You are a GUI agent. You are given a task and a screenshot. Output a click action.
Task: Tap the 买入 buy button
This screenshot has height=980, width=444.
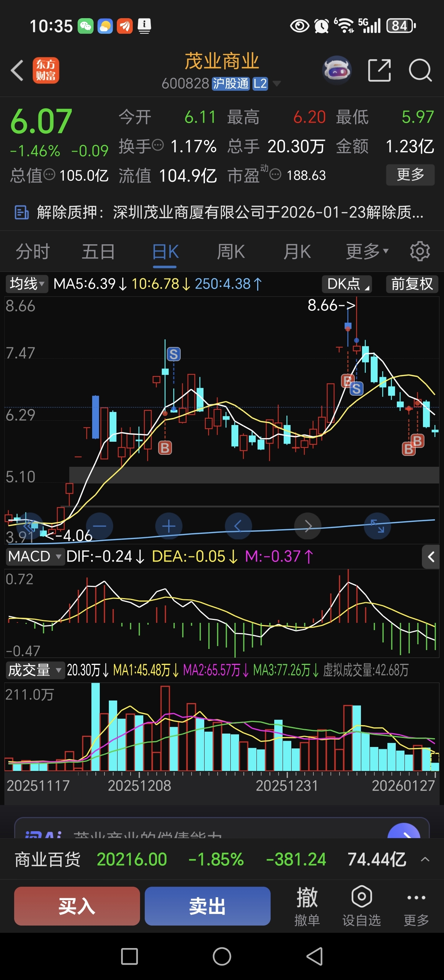tap(77, 906)
